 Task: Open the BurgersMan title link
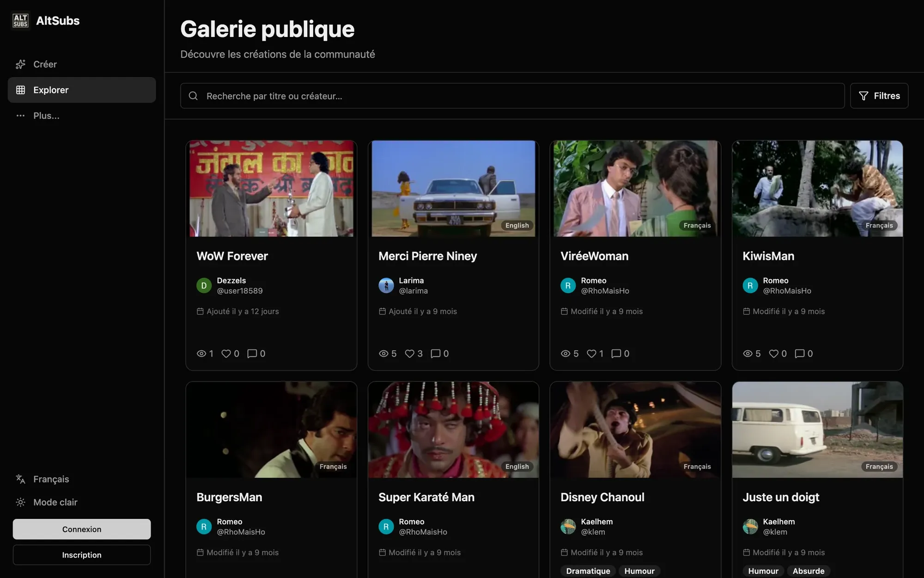tap(229, 497)
